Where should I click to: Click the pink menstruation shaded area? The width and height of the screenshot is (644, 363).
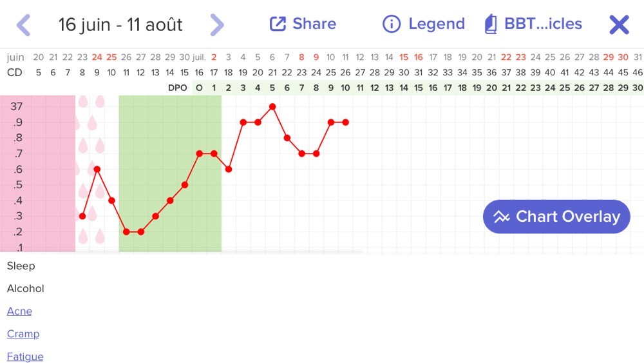[x=38, y=173]
